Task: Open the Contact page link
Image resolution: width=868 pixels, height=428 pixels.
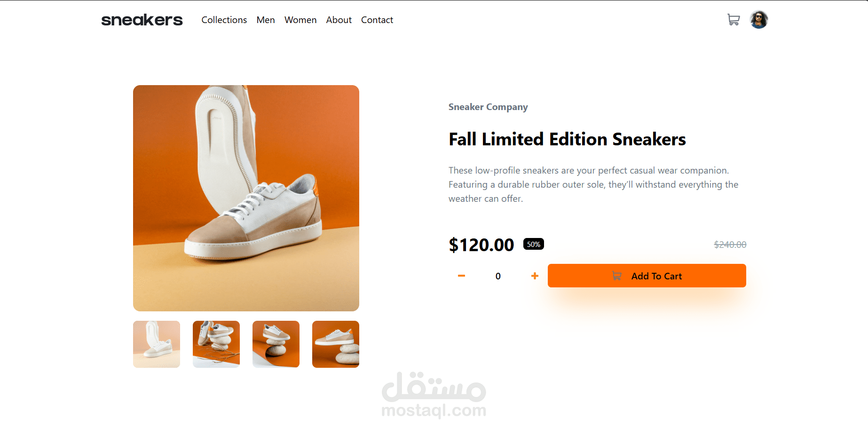Action: click(377, 20)
